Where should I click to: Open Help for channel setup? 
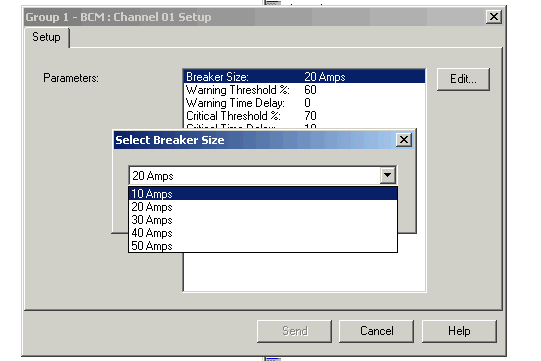pos(459,331)
